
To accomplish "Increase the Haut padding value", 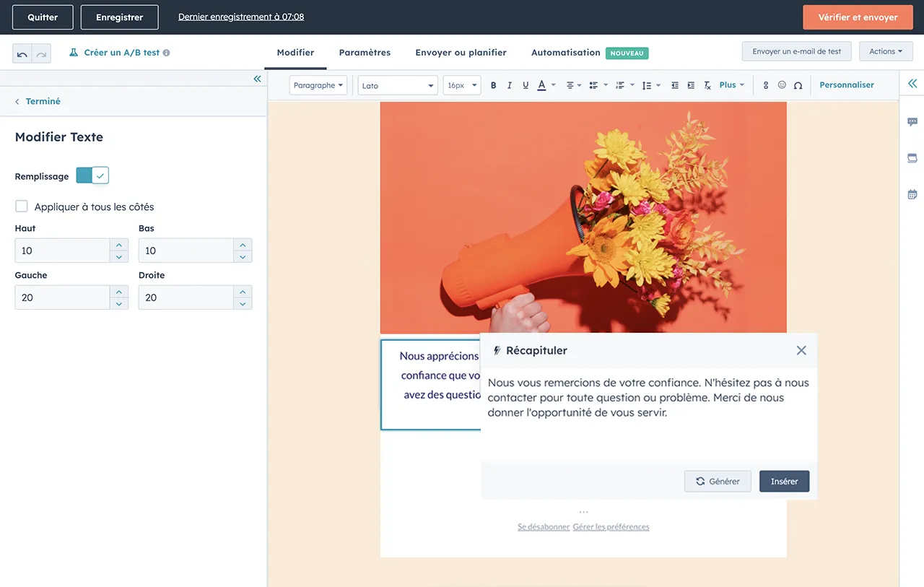I will 119,245.
